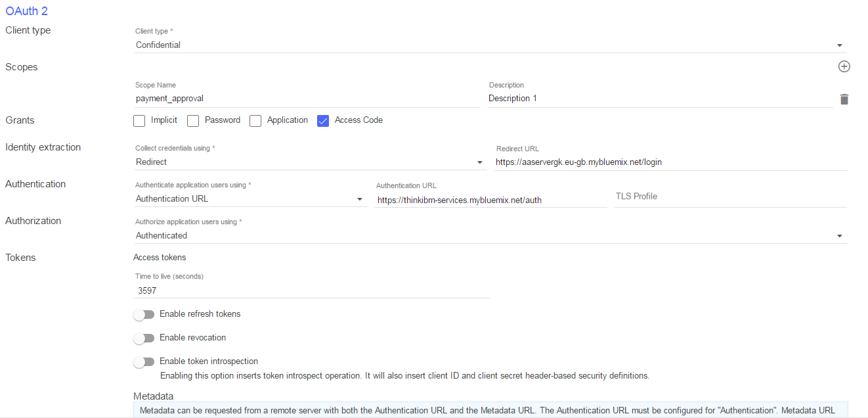Turn on token introspection
This screenshot has width=868, height=418.
tap(144, 362)
